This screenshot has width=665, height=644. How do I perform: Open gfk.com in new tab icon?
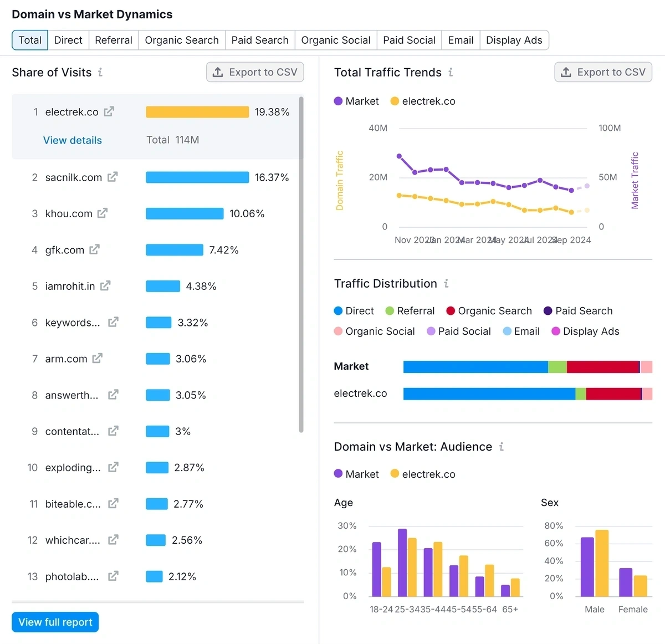click(x=95, y=250)
